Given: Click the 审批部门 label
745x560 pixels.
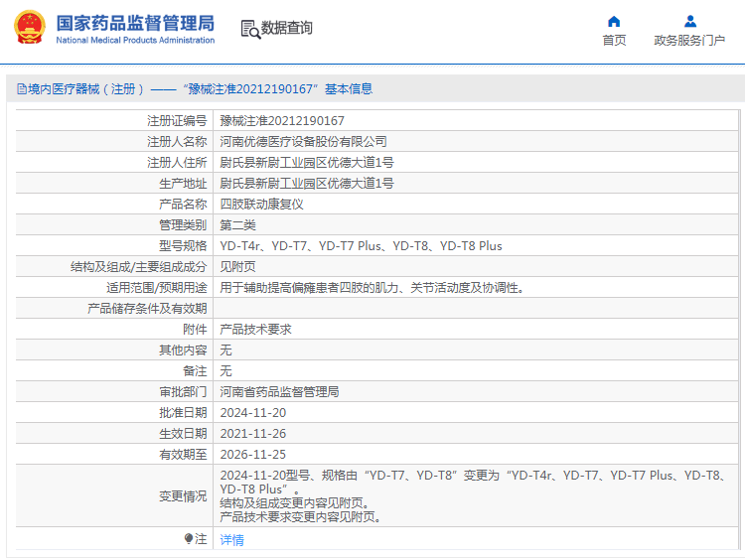Looking at the screenshot, I should pos(183,392).
